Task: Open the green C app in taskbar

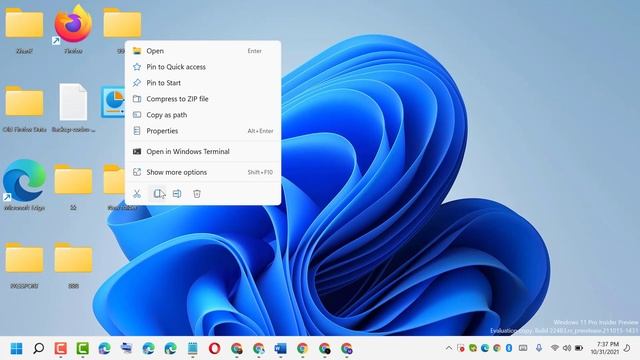Action: pos(82,349)
